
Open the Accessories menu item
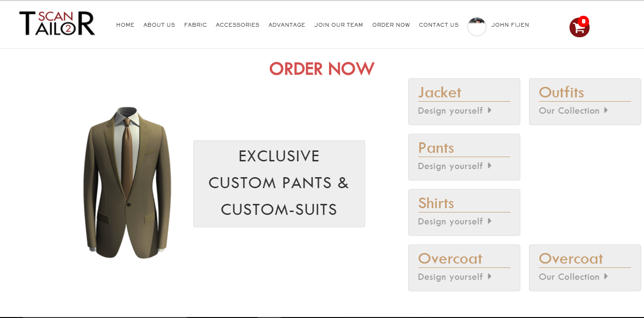coord(238,25)
